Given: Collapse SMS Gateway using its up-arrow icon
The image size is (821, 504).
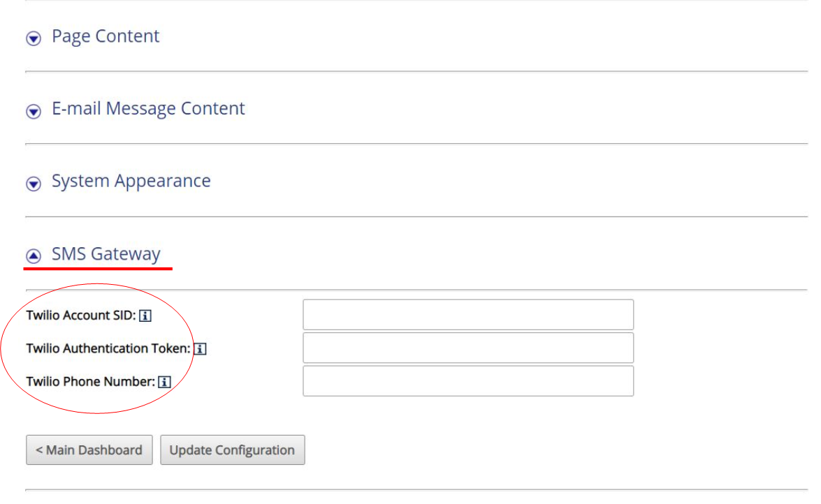Looking at the screenshot, I should 34,255.
